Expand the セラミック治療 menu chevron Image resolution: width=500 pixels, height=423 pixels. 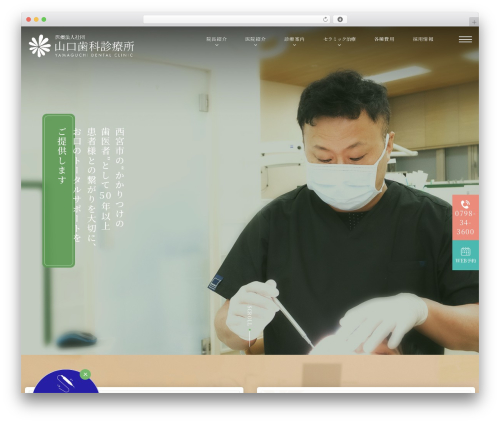point(339,45)
